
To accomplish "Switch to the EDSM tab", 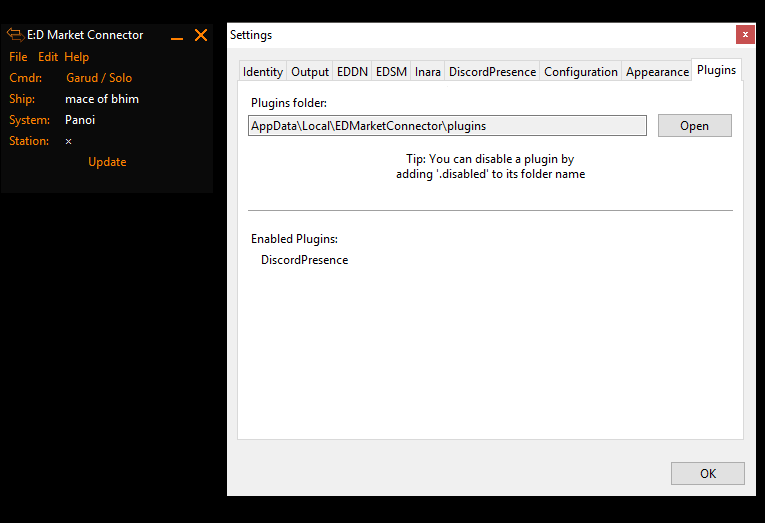I will [x=391, y=72].
